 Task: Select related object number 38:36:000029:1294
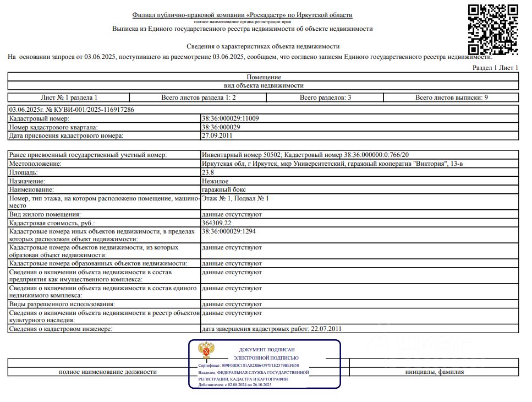coord(229,231)
